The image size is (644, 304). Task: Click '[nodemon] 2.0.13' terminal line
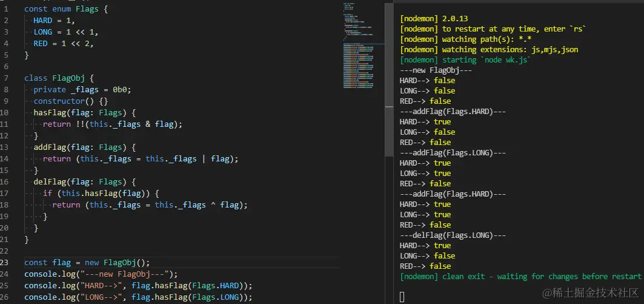pos(434,19)
